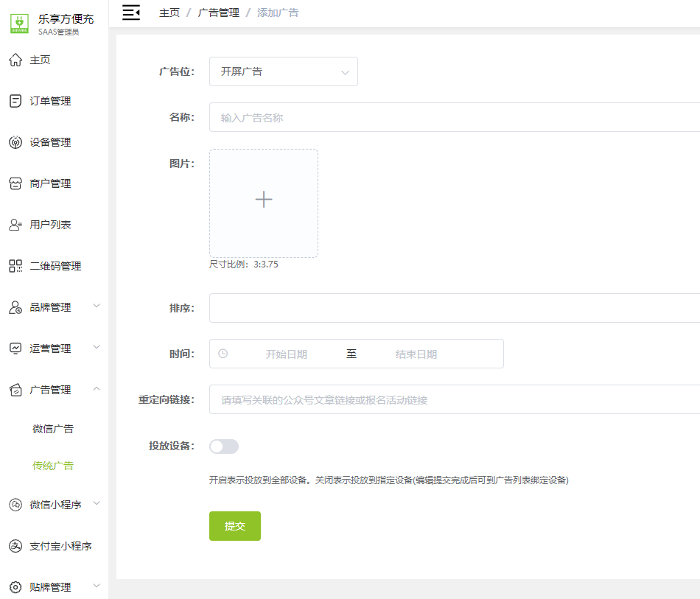Click the 投放设备 explanation text

pos(388,480)
